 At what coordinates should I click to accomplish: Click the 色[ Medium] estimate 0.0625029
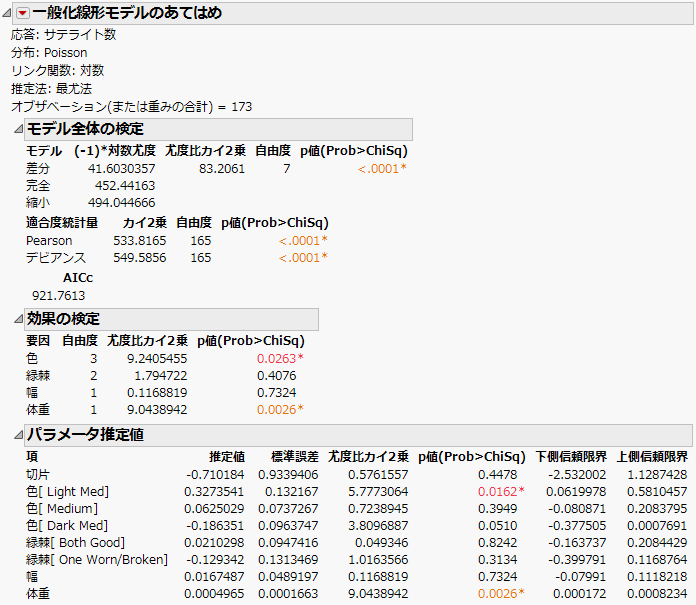[x=214, y=509]
